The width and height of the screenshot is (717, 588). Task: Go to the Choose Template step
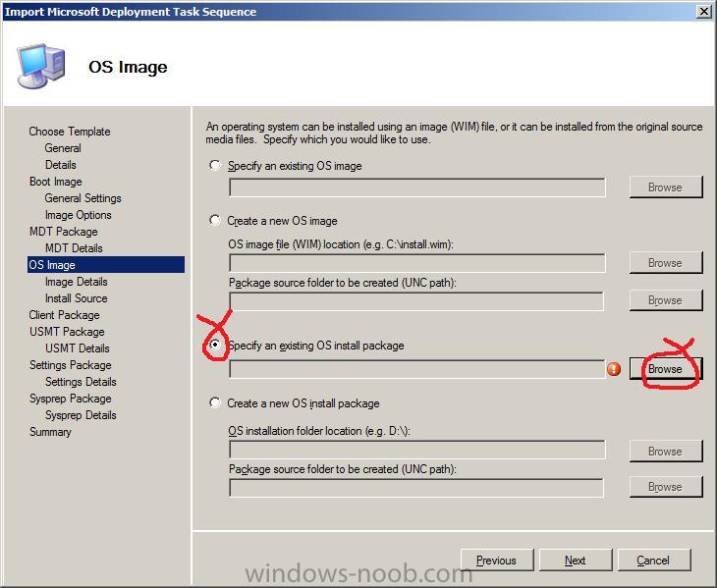coord(70,132)
